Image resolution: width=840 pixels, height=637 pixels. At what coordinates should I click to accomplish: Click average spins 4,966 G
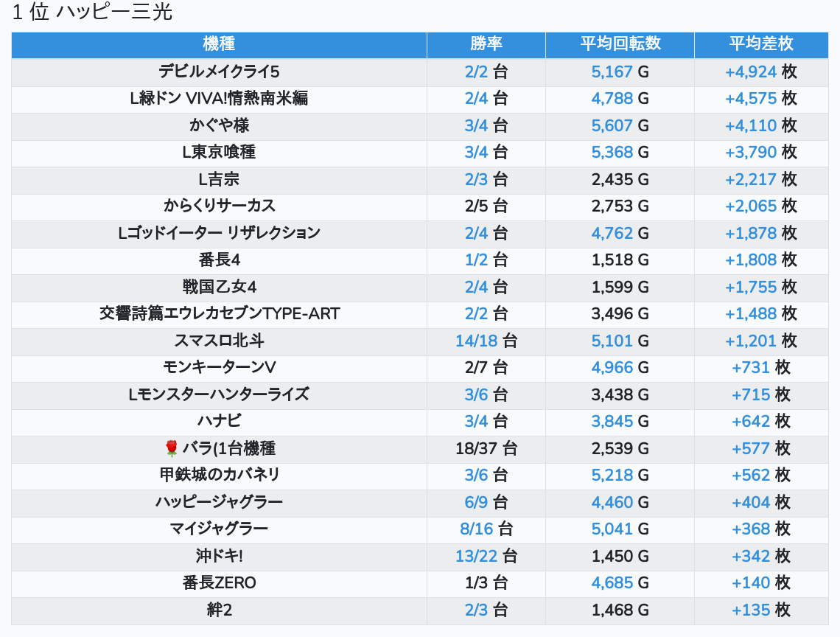[x=620, y=367]
